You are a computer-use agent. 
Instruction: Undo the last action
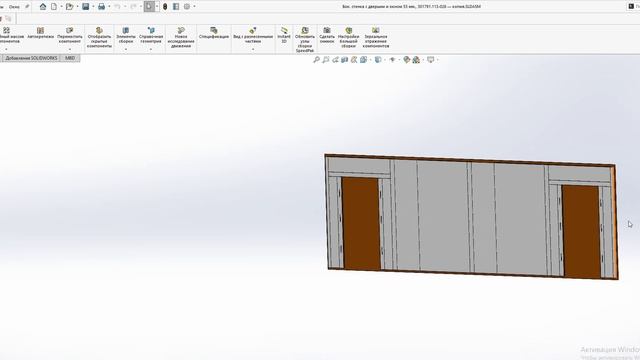pos(118,7)
